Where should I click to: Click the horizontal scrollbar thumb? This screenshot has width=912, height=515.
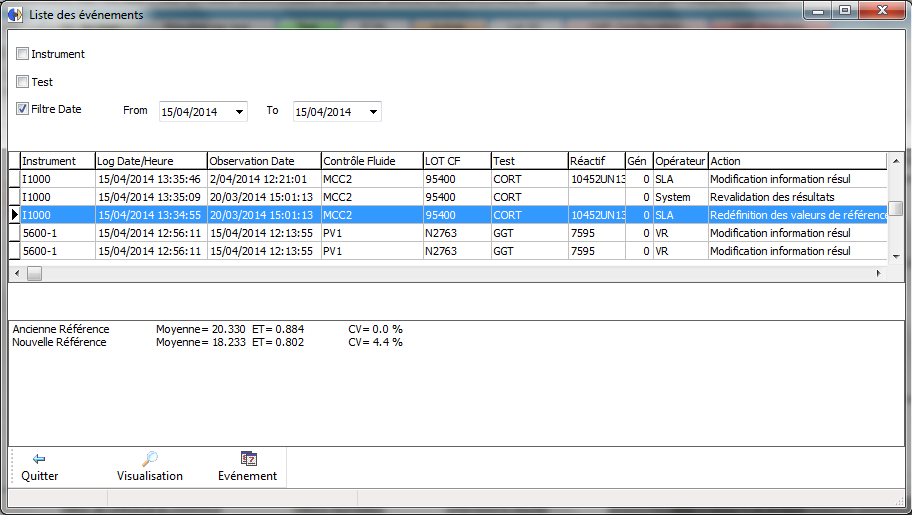(x=34, y=274)
